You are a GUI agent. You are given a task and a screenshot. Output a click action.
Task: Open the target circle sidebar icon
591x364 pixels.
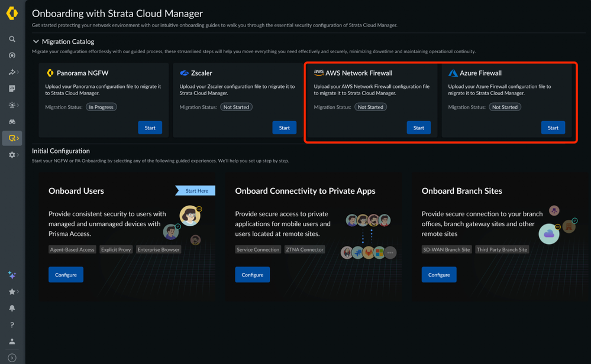[12, 56]
